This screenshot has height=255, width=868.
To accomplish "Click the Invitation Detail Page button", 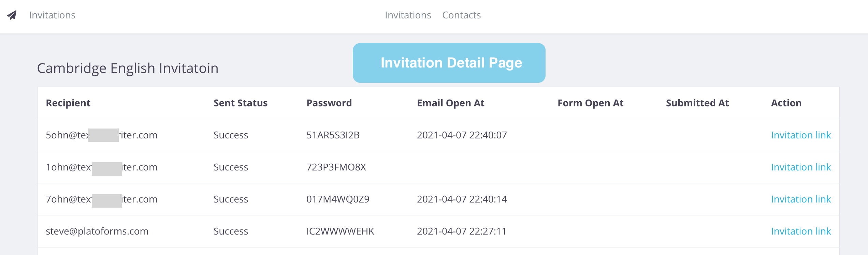I will pos(449,63).
